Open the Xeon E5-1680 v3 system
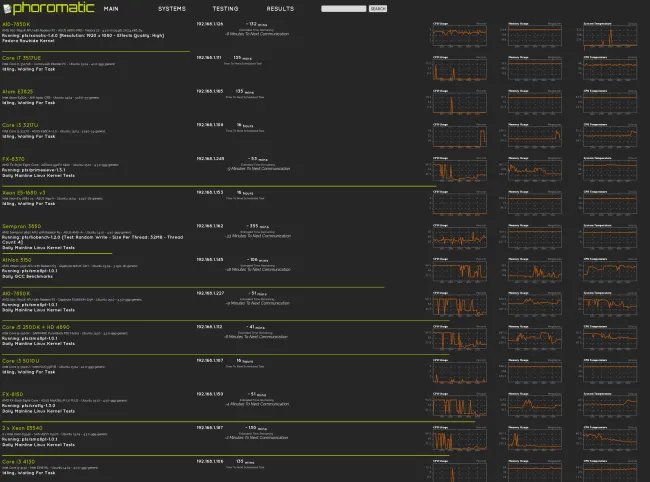Screen dimensions: 650x482 [x=24, y=193]
